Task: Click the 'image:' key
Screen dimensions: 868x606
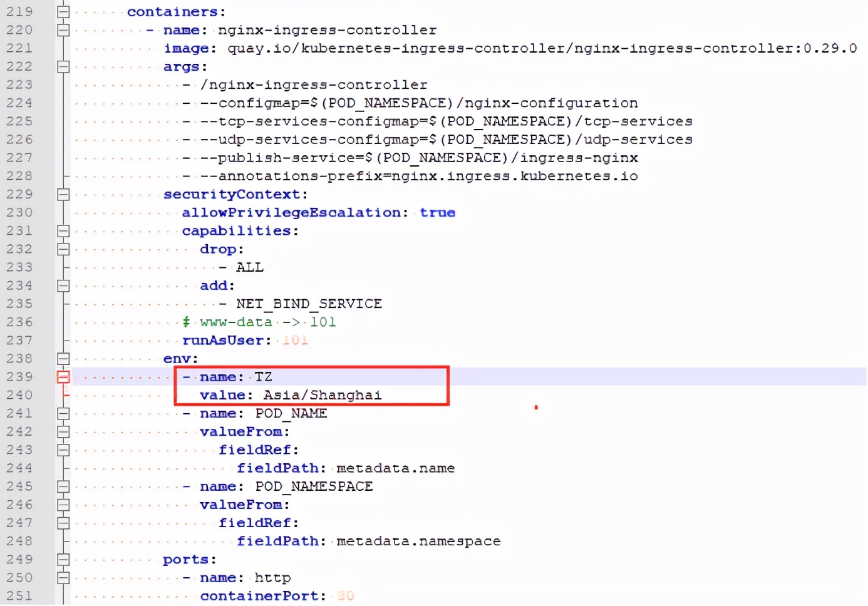Action: tap(190, 48)
